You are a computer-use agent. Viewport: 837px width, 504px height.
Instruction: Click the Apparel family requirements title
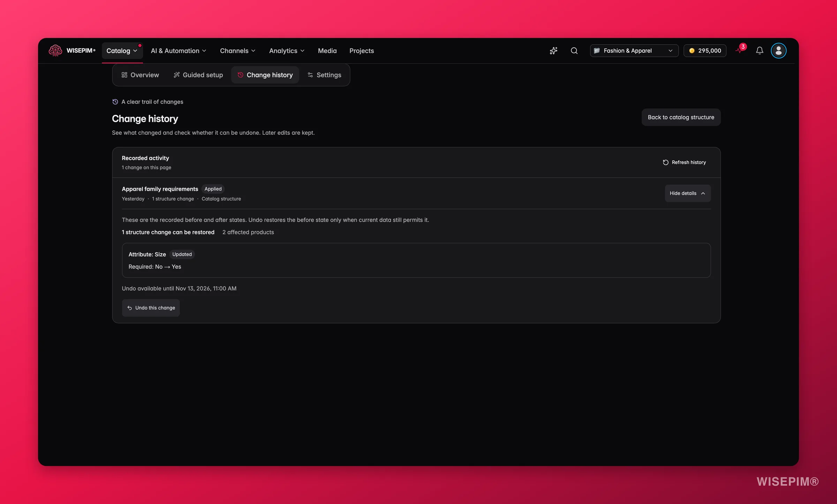(160, 189)
